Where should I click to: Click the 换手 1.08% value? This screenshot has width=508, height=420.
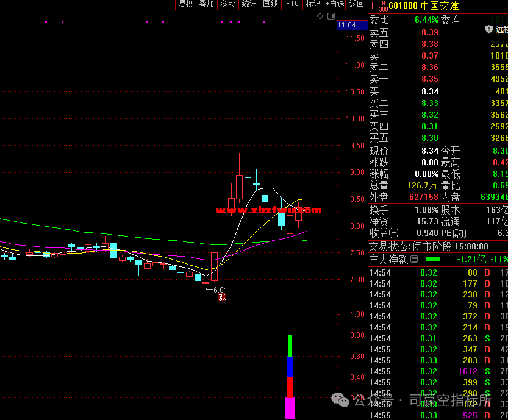(427, 210)
